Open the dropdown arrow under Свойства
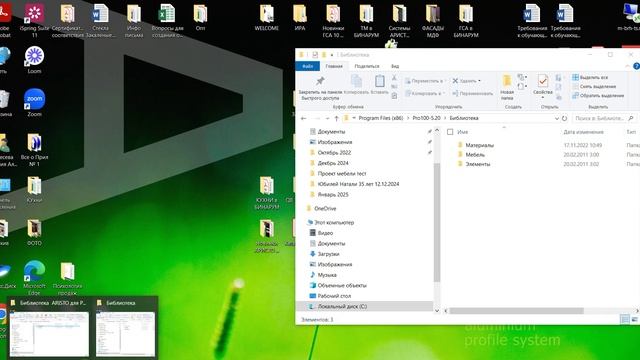The width and height of the screenshot is (640, 360). click(x=542, y=97)
